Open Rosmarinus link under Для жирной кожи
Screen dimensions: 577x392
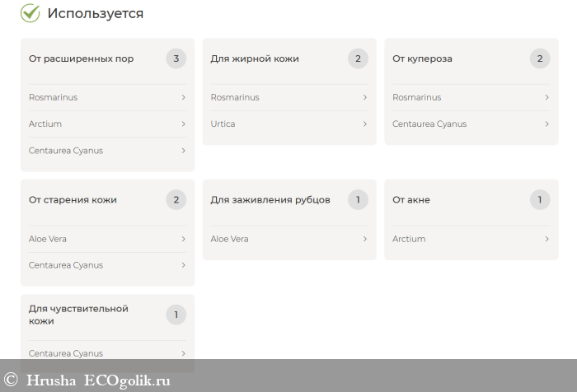pos(235,97)
